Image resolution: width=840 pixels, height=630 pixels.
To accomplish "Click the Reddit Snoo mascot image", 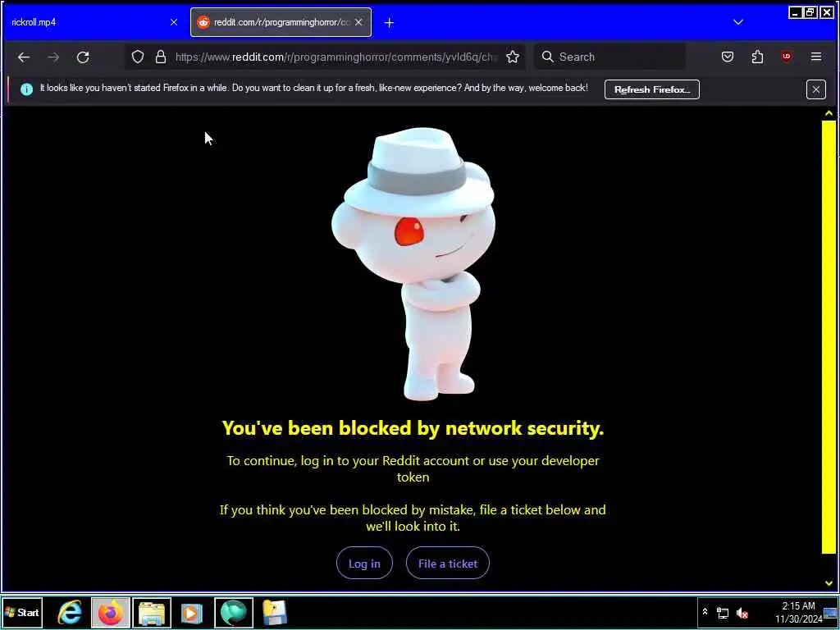I will (413, 263).
